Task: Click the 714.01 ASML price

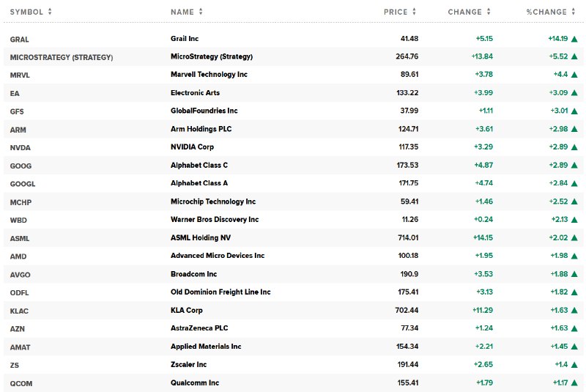Action: [x=408, y=237]
